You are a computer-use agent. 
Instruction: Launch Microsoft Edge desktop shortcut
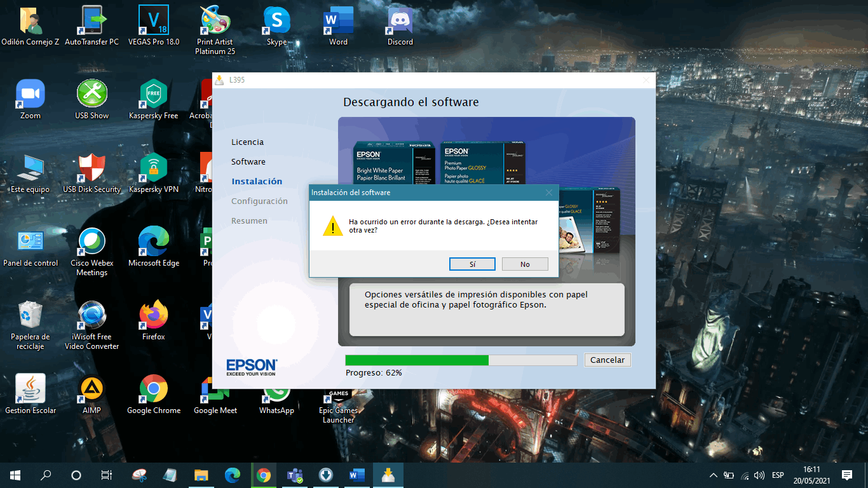click(x=154, y=248)
